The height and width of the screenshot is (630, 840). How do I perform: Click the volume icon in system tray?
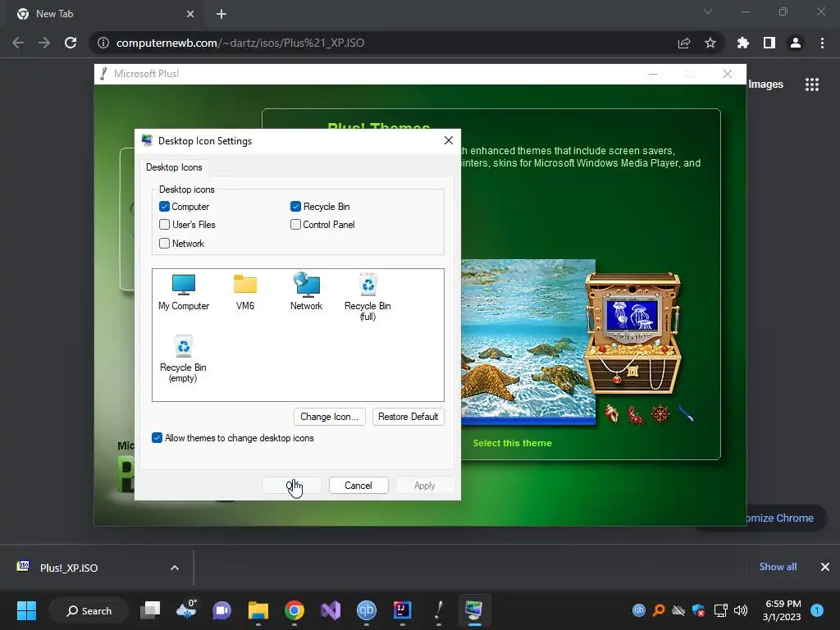(x=741, y=610)
